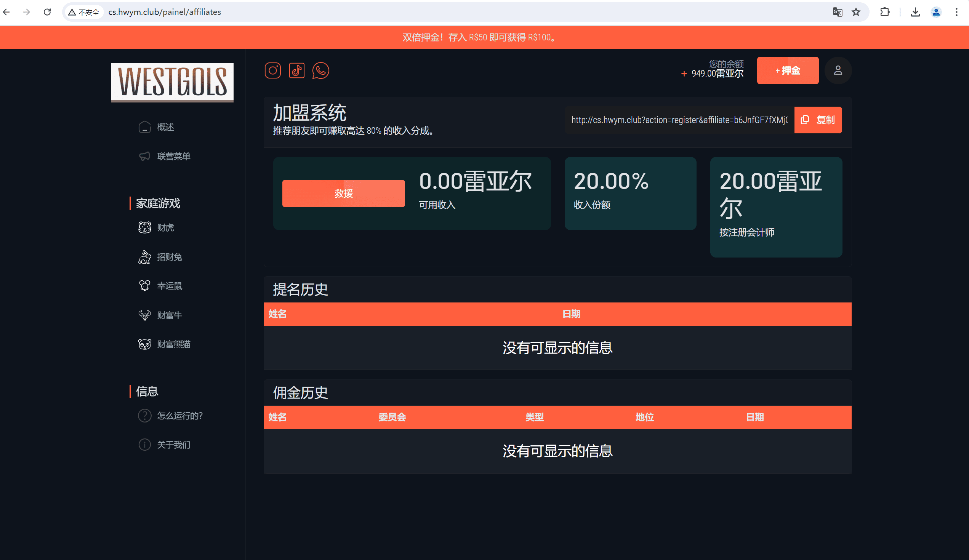Open the browser downloads icon
The width and height of the screenshot is (969, 560).
tap(915, 12)
